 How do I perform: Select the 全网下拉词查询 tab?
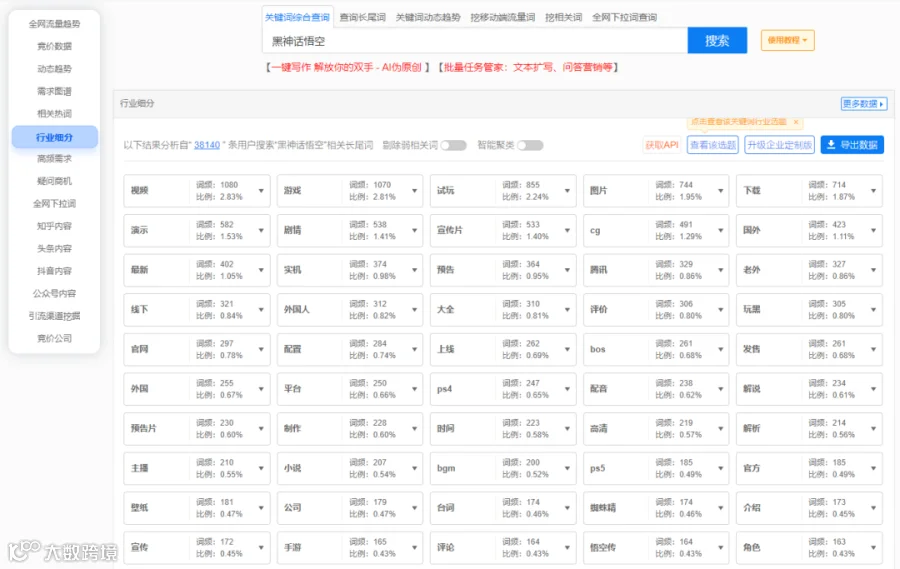point(624,17)
